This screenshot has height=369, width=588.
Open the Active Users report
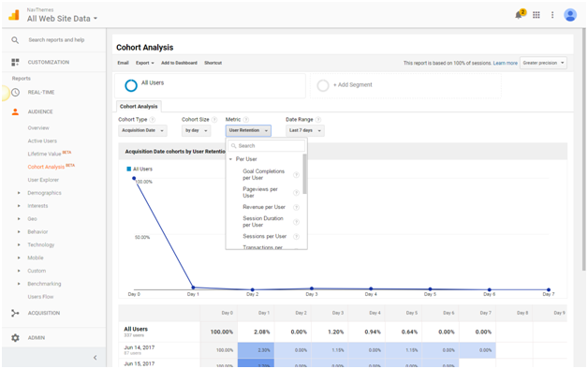(x=42, y=141)
